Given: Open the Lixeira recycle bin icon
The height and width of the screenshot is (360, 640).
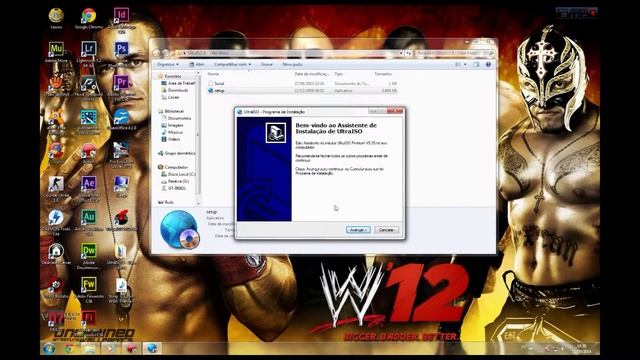Looking at the screenshot, I should tap(56, 18).
